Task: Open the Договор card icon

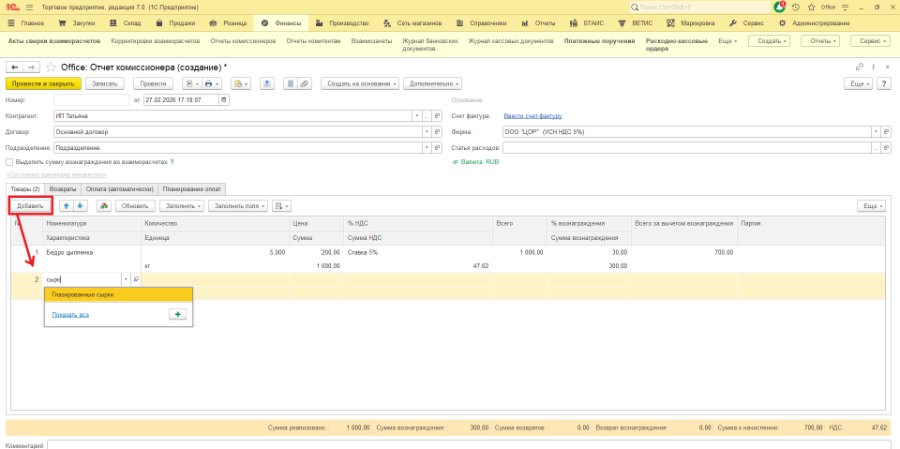Action: [x=437, y=131]
